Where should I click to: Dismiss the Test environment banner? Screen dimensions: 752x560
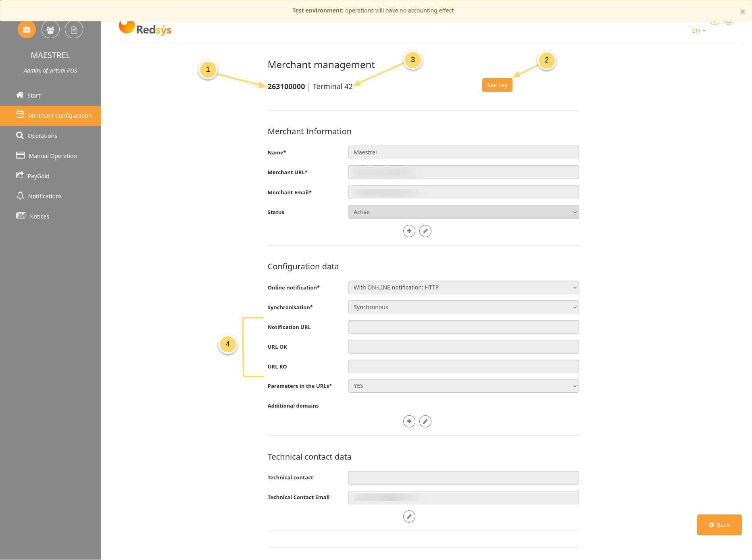pos(742,12)
